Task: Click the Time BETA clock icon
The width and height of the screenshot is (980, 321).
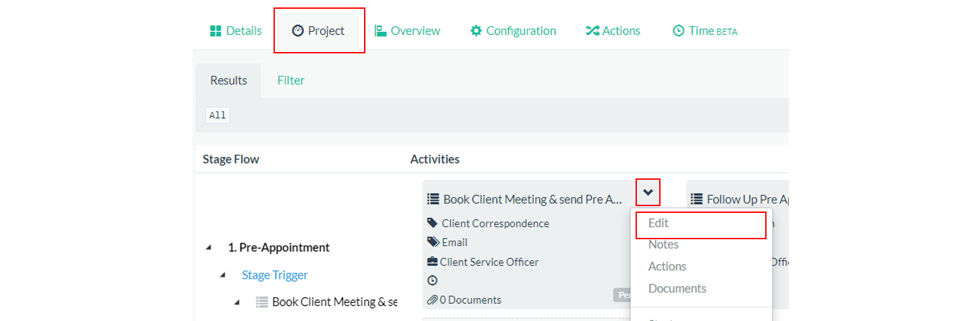Action: point(679,31)
